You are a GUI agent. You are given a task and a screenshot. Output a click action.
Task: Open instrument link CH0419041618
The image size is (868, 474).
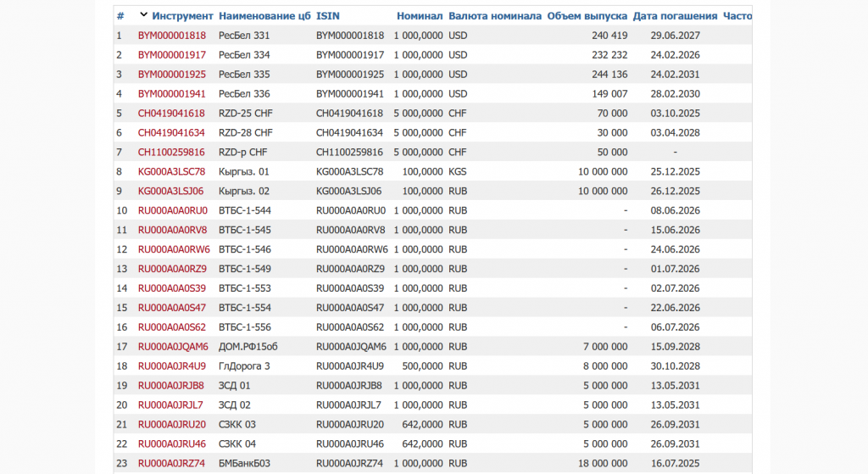(171, 113)
